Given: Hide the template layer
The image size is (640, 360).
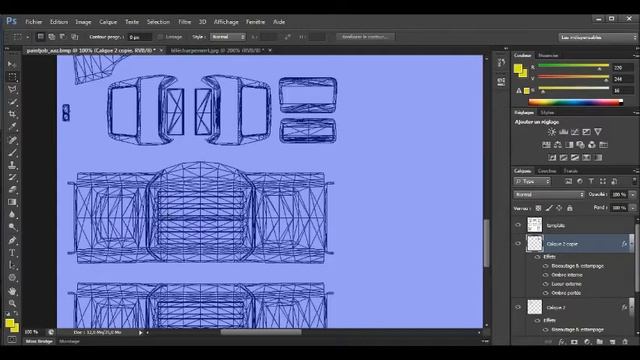Looking at the screenshot, I should coord(518,225).
